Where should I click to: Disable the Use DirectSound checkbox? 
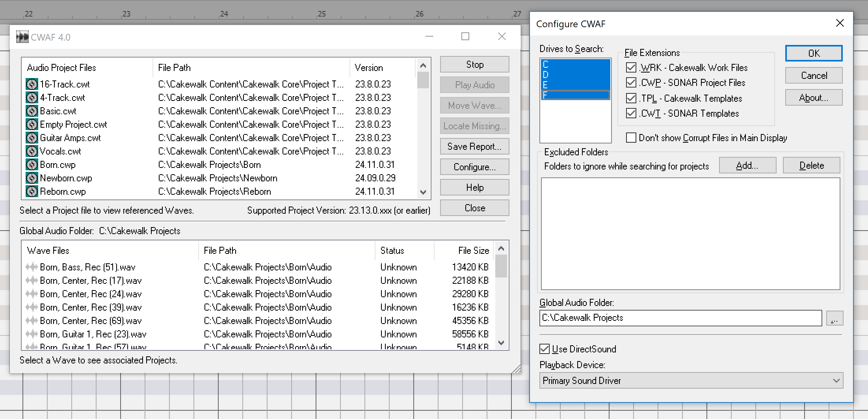pyautogui.click(x=545, y=349)
